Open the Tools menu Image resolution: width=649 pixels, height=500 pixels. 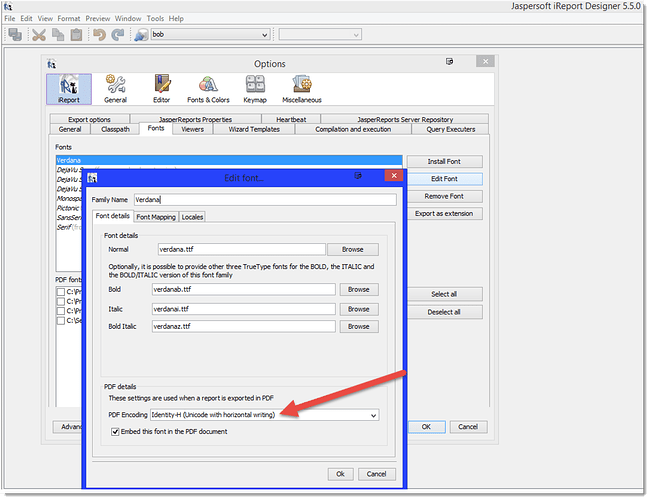click(155, 19)
